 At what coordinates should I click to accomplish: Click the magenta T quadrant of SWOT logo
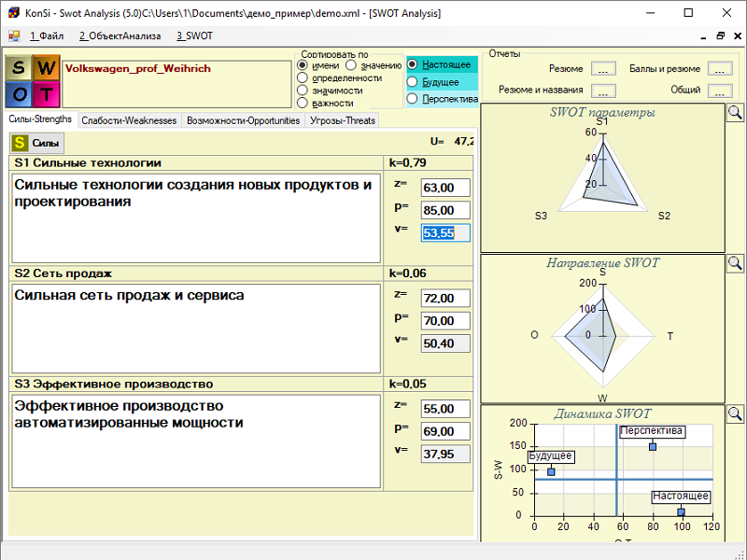point(46,95)
